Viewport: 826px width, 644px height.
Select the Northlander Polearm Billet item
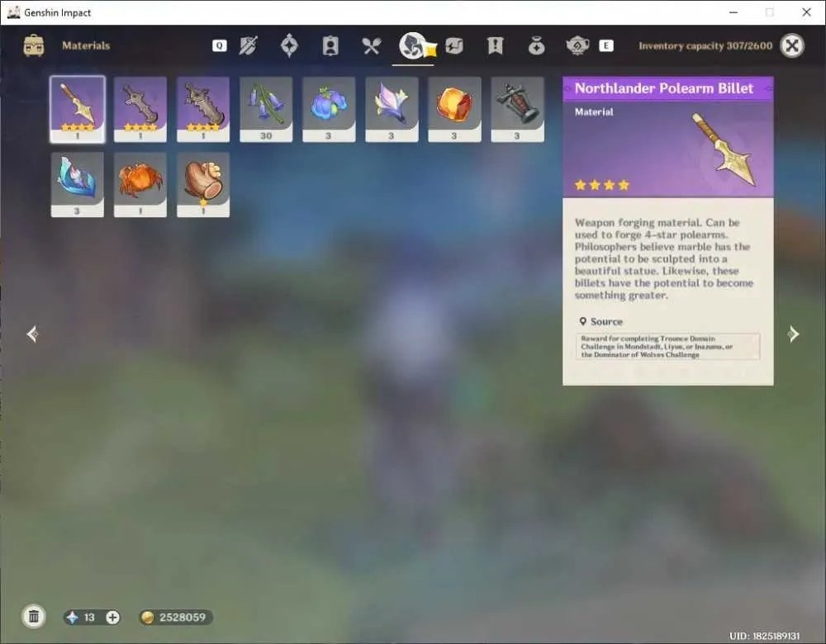pos(78,109)
